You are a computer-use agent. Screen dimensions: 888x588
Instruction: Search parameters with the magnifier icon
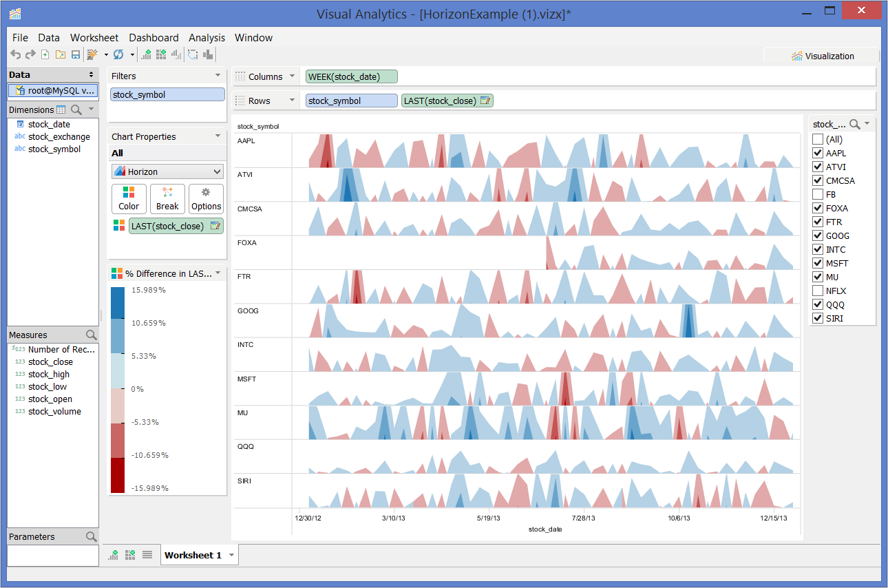(x=92, y=536)
